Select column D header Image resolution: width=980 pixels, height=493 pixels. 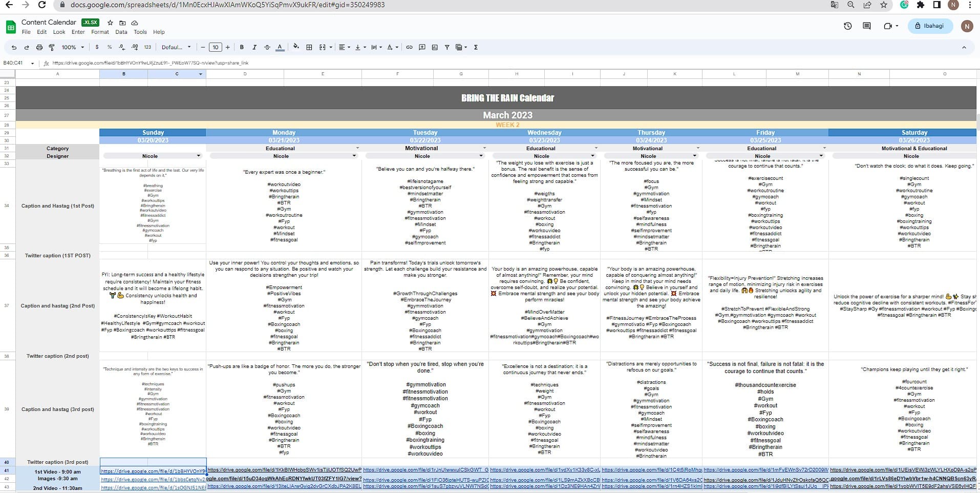tap(245, 74)
